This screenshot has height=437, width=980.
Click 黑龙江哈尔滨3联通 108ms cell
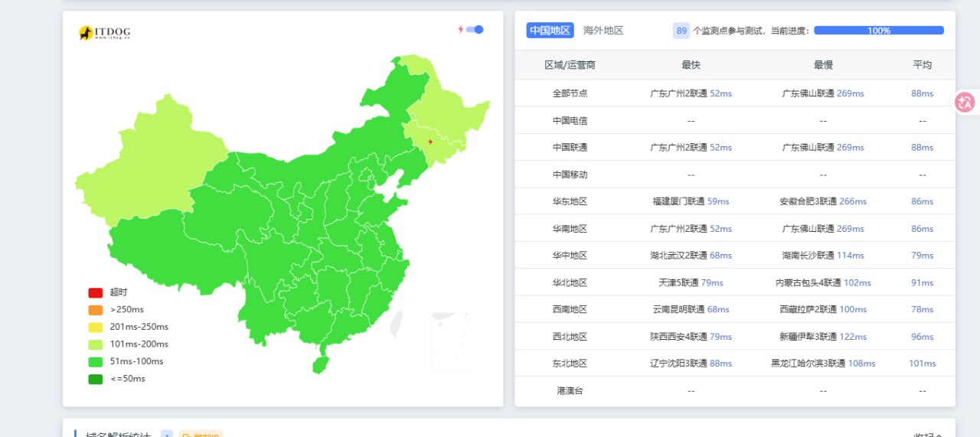pyautogui.click(x=823, y=364)
